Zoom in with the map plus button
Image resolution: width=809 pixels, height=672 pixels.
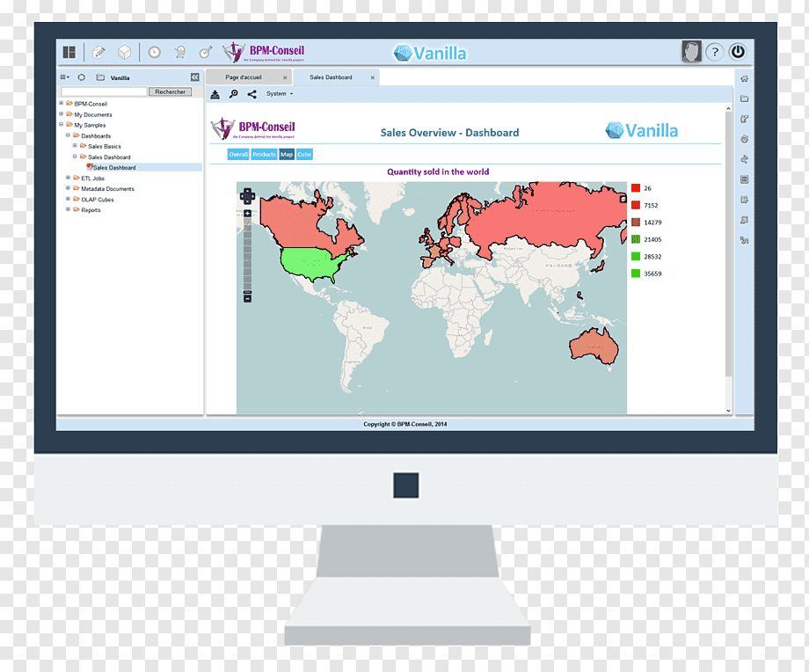pyautogui.click(x=248, y=214)
